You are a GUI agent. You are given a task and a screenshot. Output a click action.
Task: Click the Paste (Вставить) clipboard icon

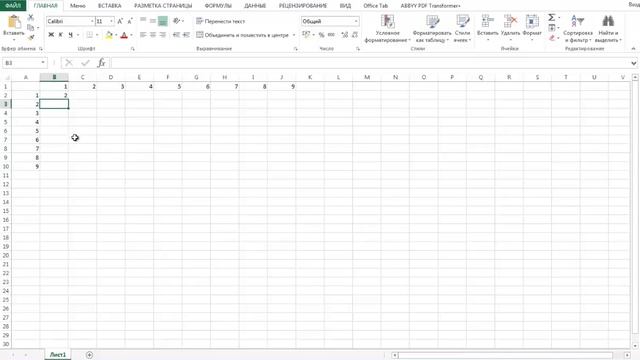click(14, 22)
